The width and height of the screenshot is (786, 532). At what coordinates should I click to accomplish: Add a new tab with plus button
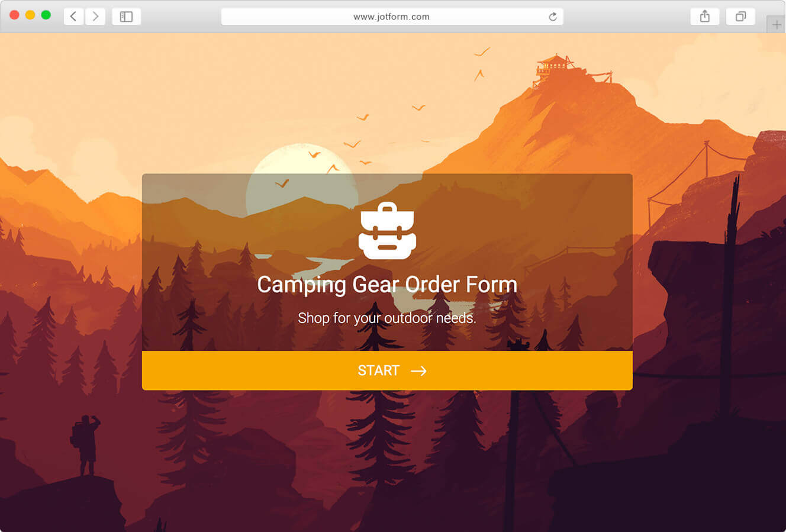[777, 25]
